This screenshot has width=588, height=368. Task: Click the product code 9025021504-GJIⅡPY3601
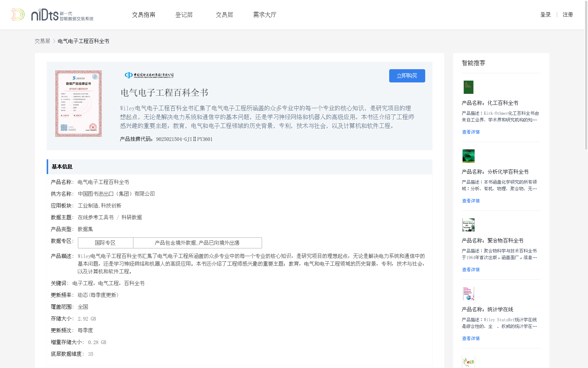[x=184, y=139]
